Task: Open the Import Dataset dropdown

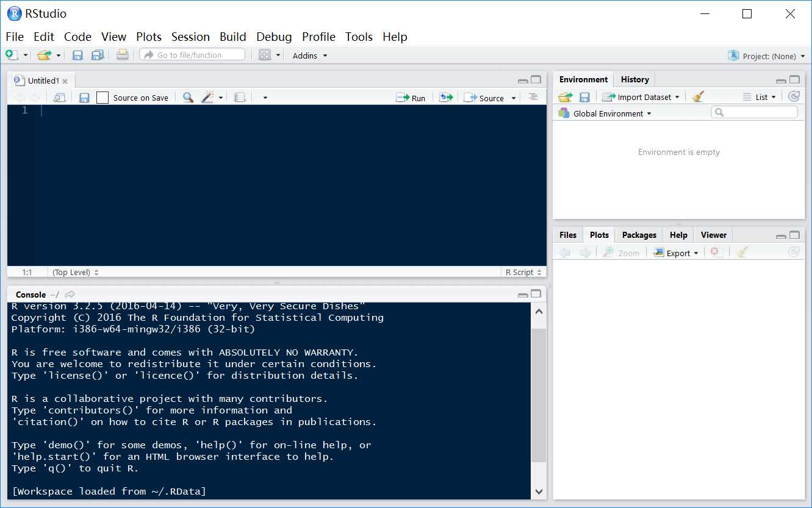Action: (641, 97)
